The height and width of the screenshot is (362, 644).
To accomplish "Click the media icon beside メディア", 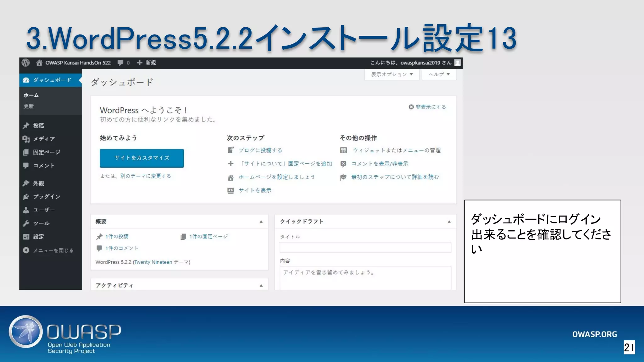I will point(26,139).
